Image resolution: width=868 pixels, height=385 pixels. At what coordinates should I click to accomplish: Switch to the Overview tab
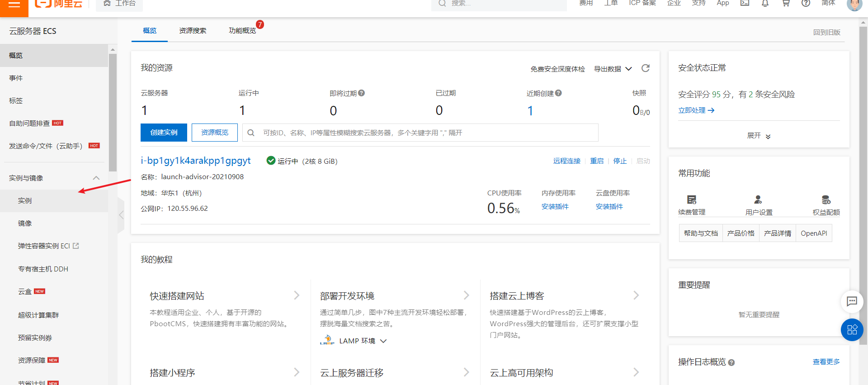(150, 30)
